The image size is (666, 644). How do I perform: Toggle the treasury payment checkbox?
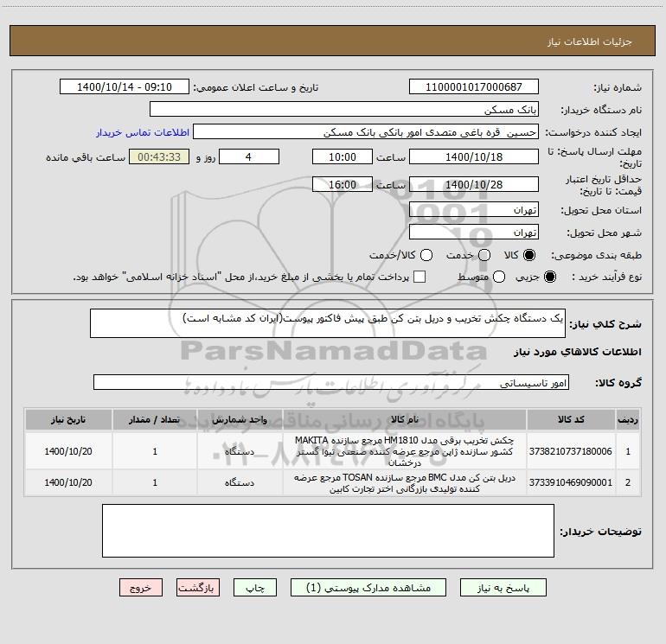tap(419, 277)
